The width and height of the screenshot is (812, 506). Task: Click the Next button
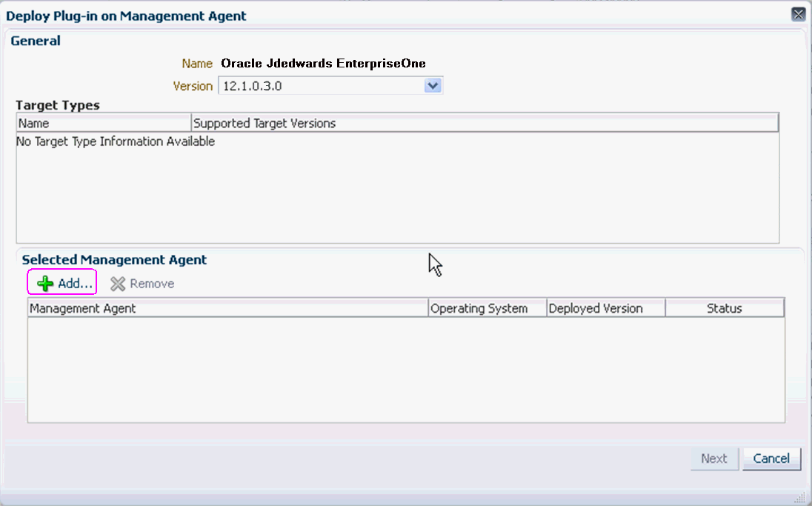[x=714, y=459]
